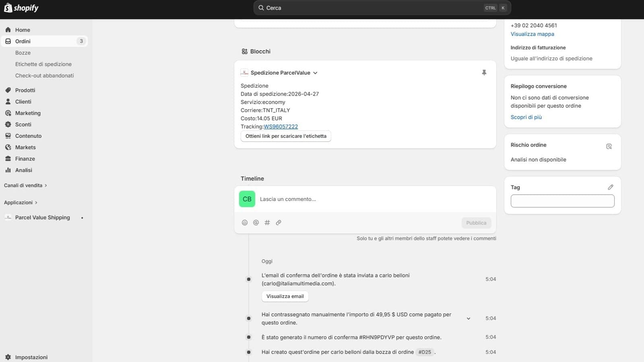644x362 pixels.
Task: Click the Shopify logo
Action: (21, 8)
